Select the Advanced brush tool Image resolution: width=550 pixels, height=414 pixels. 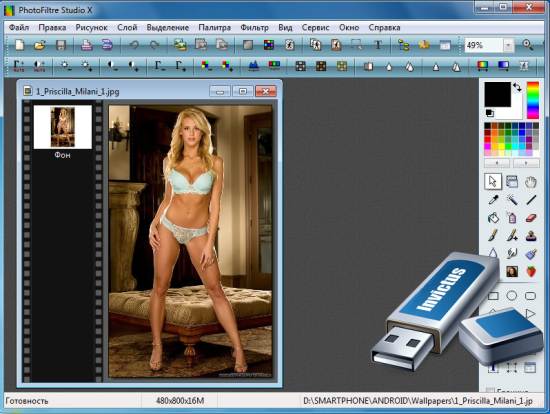pyautogui.click(x=512, y=235)
